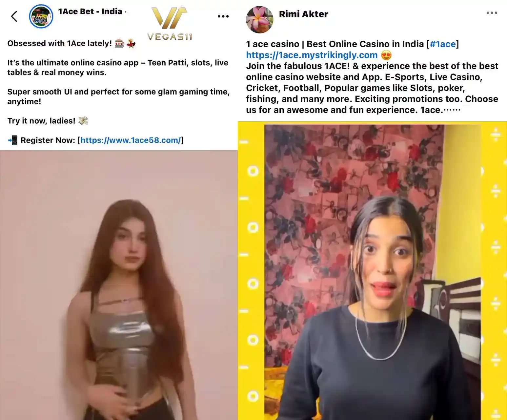Open the video of woman in black sweater

click(x=372, y=271)
